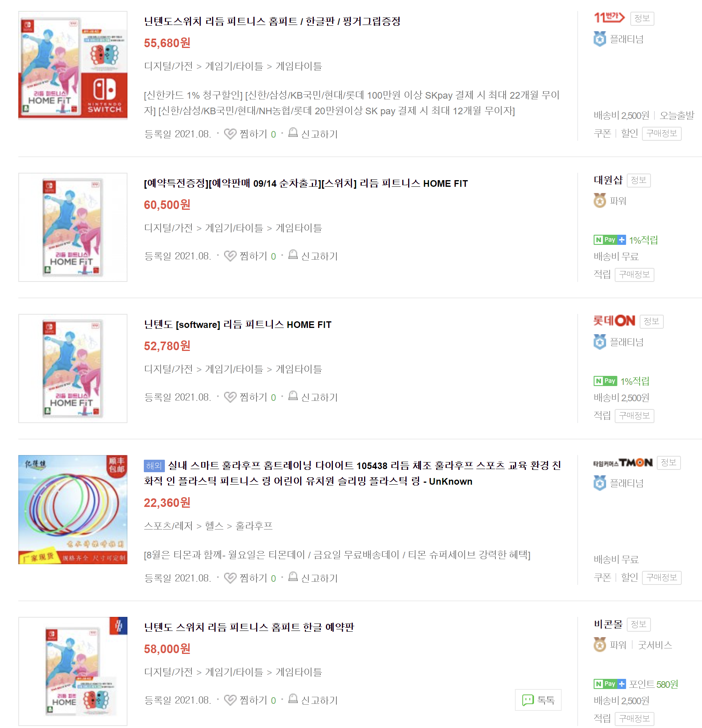Select the 훌라후프 category breadcrumb
702x728 pixels.
click(x=254, y=526)
